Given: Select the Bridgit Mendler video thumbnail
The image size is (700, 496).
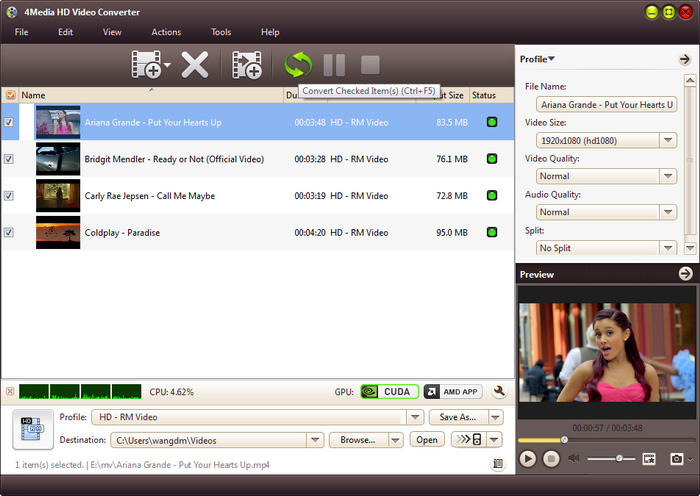Looking at the screenshot, I should 58,159.
